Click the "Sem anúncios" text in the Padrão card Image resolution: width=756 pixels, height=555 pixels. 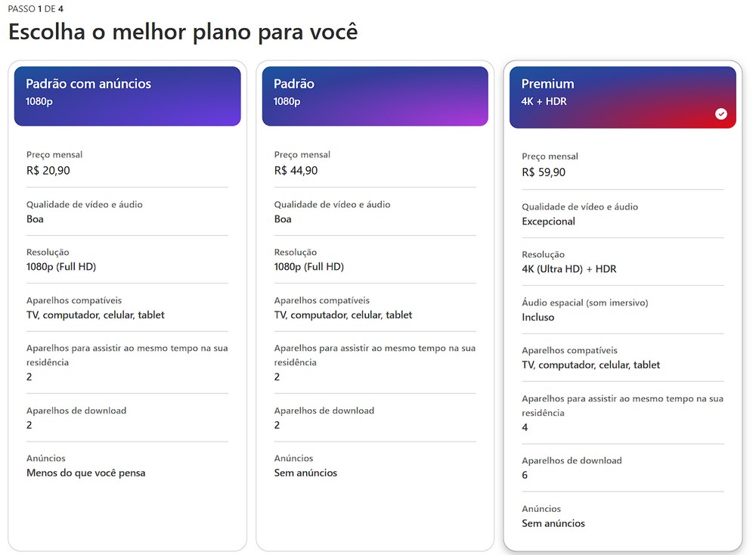(305, 473)
